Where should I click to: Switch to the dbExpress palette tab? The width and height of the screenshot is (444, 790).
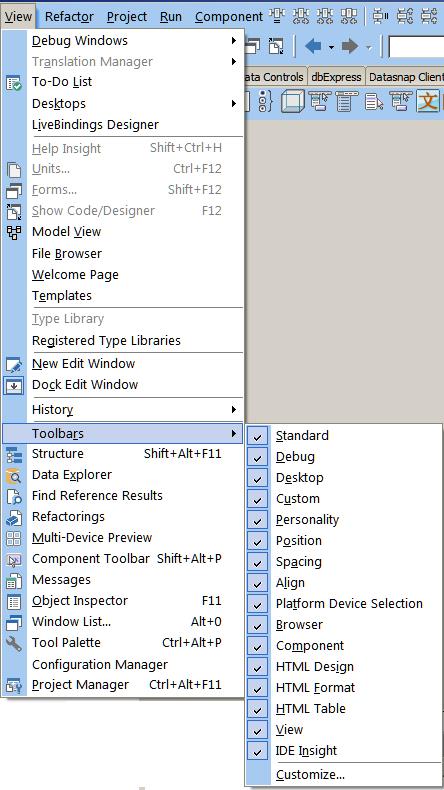pyautogui.click(x=336, y=77)
